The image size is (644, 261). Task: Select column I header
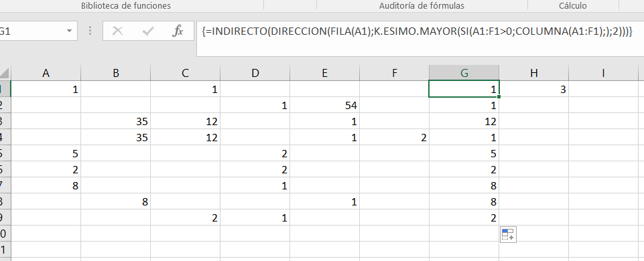tap(603, 73)
